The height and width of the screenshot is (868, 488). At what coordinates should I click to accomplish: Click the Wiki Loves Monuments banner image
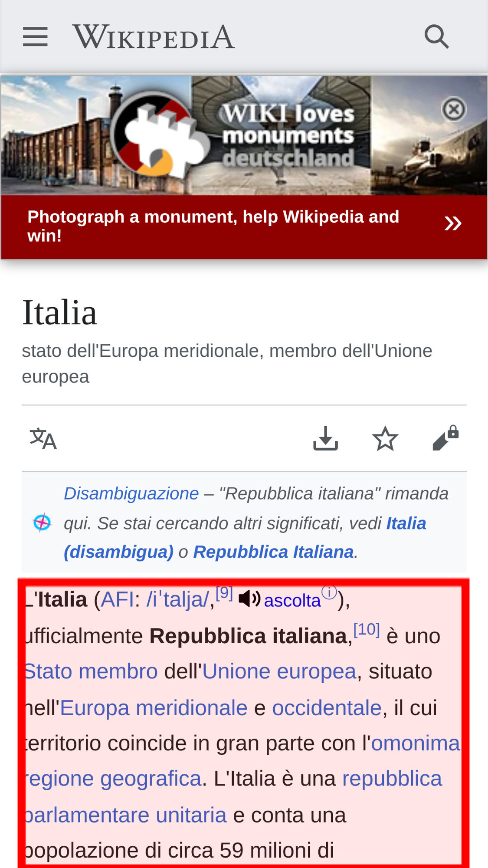pos(244,135)
